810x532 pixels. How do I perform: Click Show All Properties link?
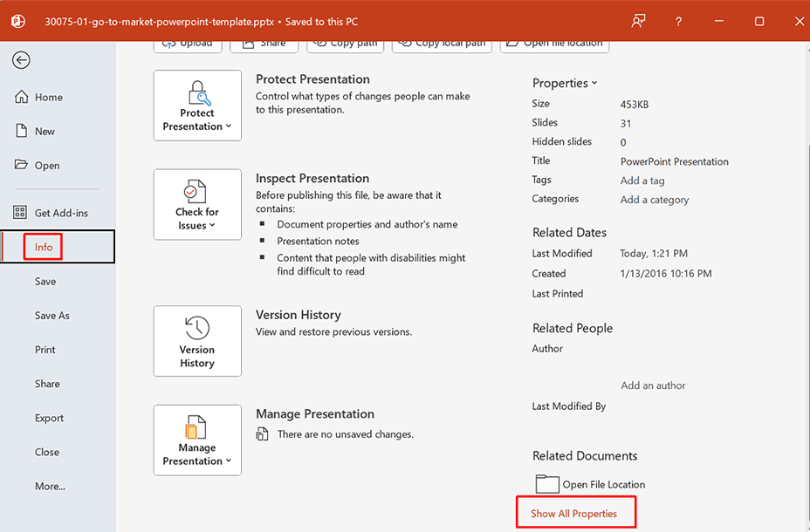point(575,512)
